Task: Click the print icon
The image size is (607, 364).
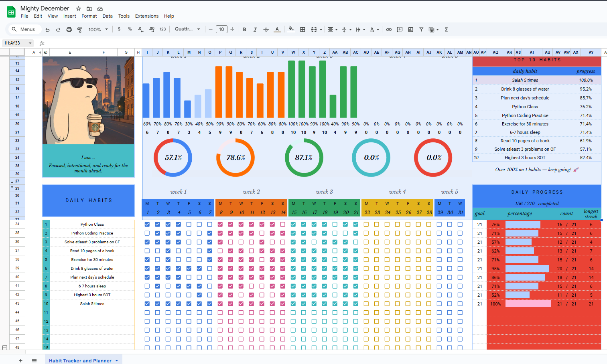Action: pos(69,29)
